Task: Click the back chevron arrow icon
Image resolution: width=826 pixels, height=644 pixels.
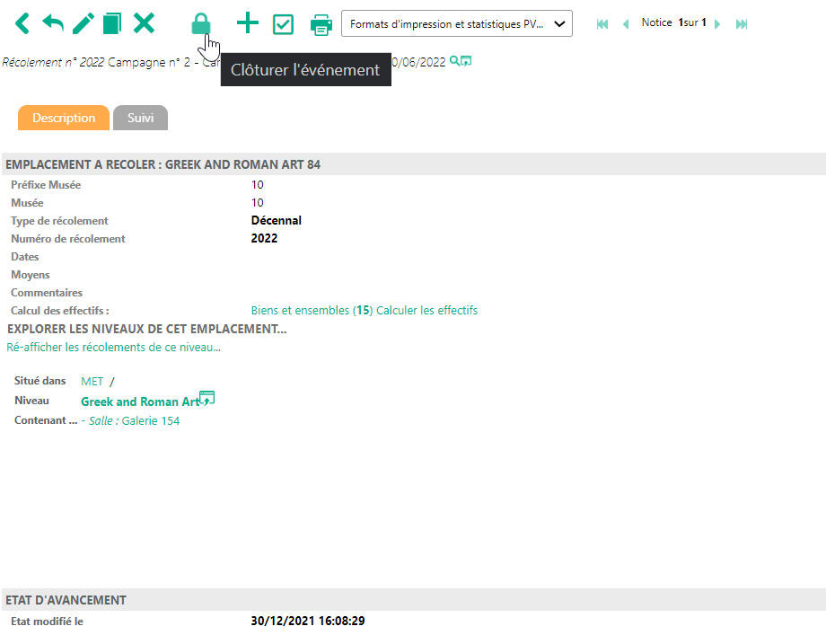Action: coord(22,23)
